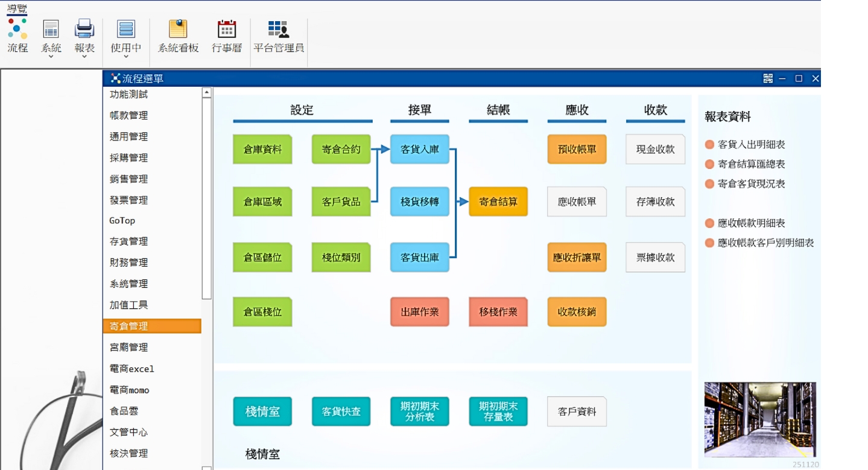Select 存貨管理 in the sidebar list
This screenshot has height=470, width=868.
[151, 241]
